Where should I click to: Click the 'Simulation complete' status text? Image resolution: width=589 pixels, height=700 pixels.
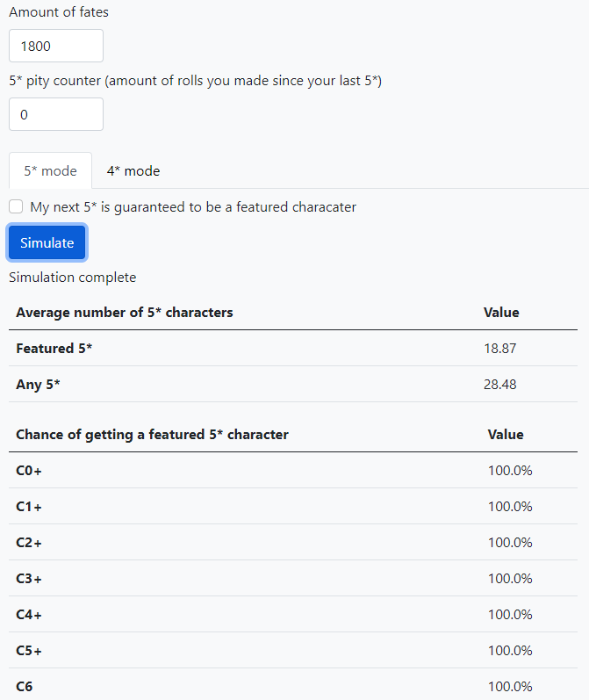pos(72,278)
